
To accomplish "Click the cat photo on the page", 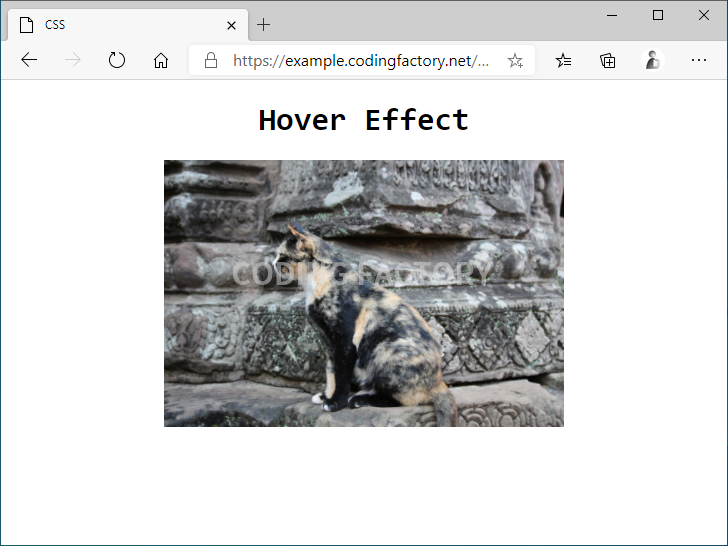I will [x=363, y=293].
